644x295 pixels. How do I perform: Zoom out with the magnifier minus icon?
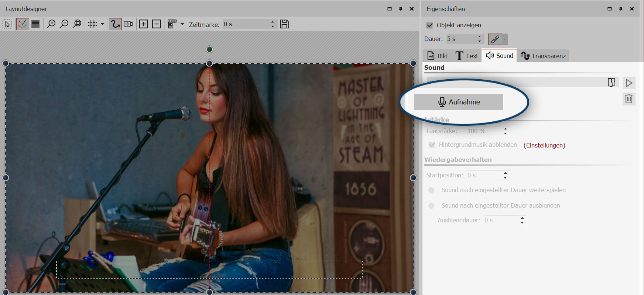(64, 24)
